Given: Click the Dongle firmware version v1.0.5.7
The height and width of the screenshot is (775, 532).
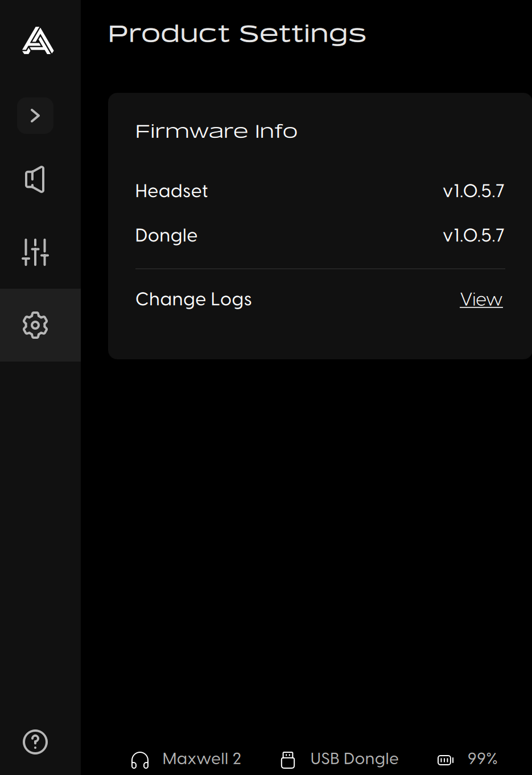Looking at the screenshot, I should pyautogui.click(x=473, y=235).
